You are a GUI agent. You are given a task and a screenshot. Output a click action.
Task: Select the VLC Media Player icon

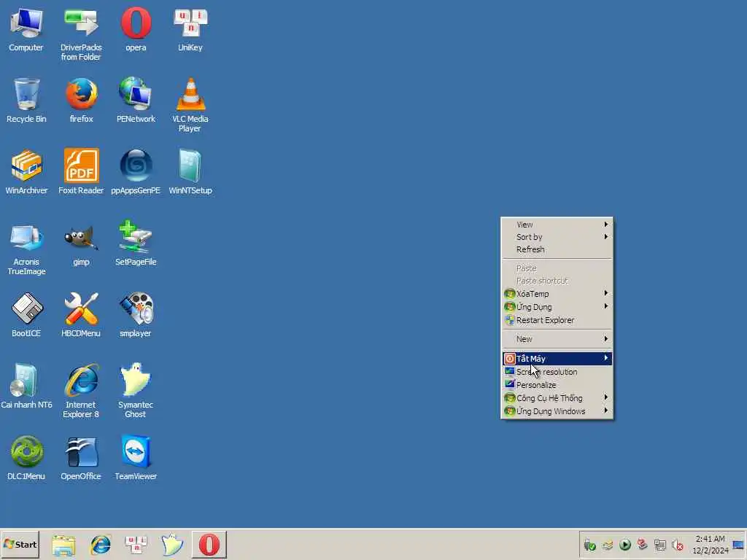(190, 105)
